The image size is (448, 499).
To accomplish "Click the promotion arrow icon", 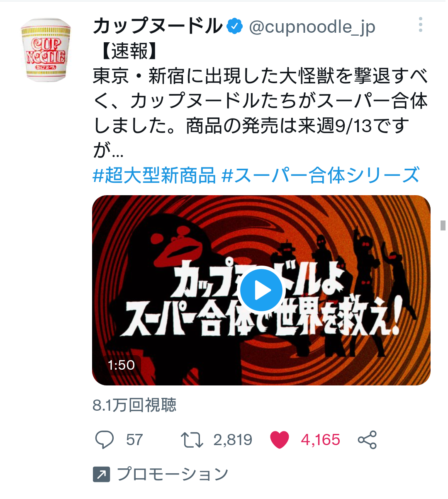I will (x=102, y=474).
